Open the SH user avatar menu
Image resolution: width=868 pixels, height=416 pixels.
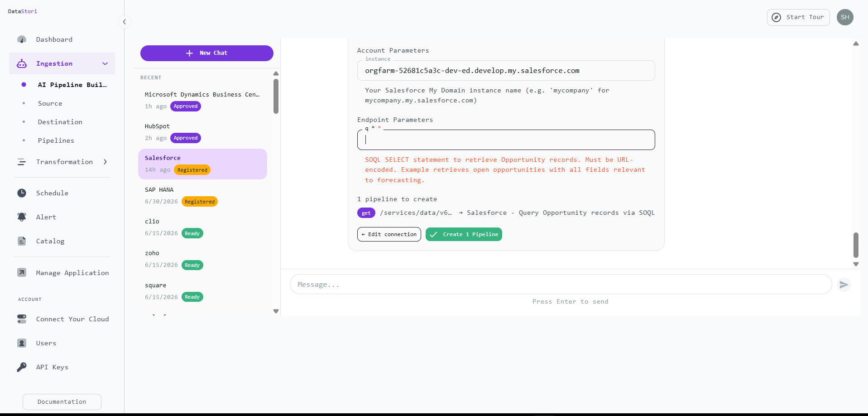[845, 17]
